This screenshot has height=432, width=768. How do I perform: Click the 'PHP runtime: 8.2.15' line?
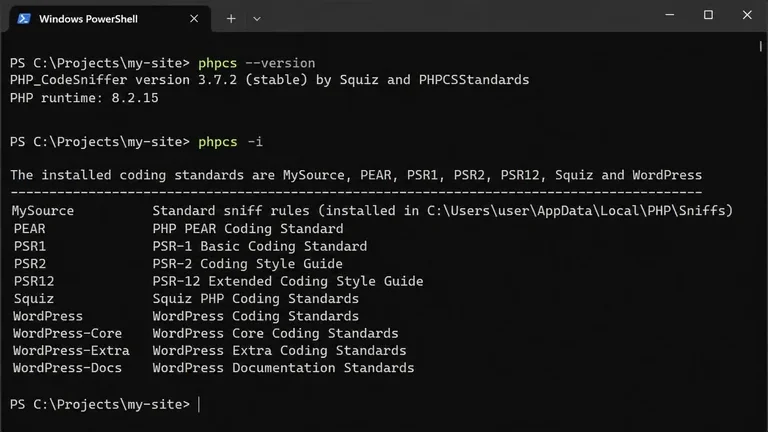tap(84, 98)
